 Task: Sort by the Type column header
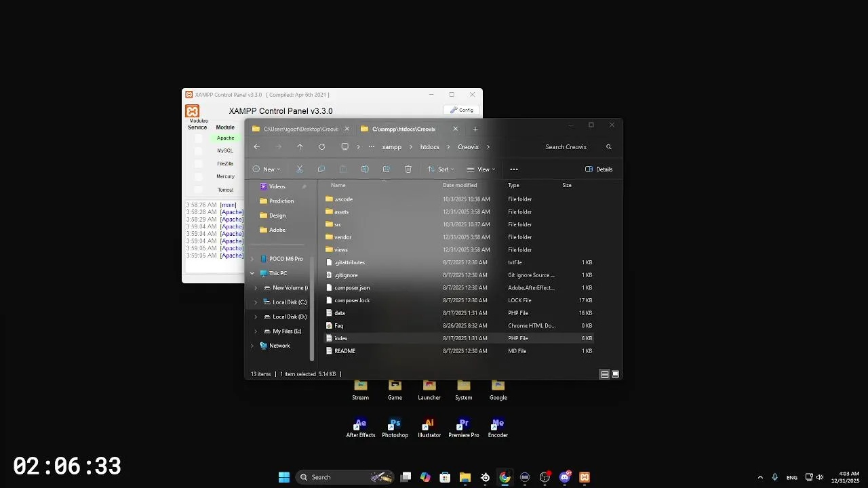click(513, 185)
